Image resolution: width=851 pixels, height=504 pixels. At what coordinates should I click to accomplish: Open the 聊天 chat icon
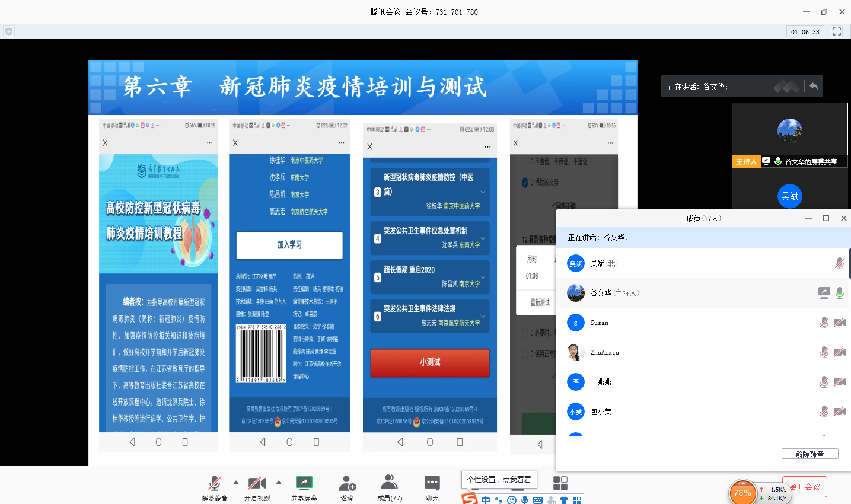pyautogui.click(x=431, y=483)
